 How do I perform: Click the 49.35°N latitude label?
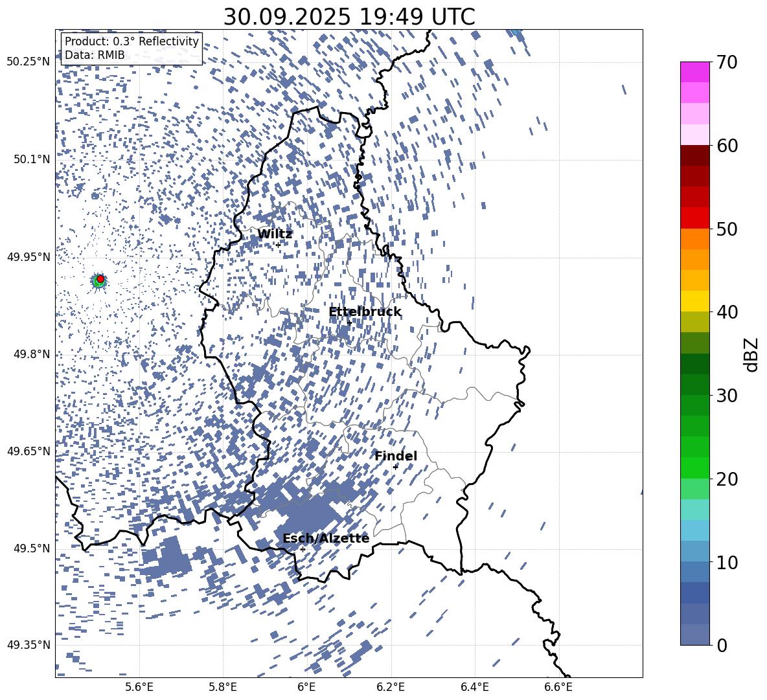(29, 645)
